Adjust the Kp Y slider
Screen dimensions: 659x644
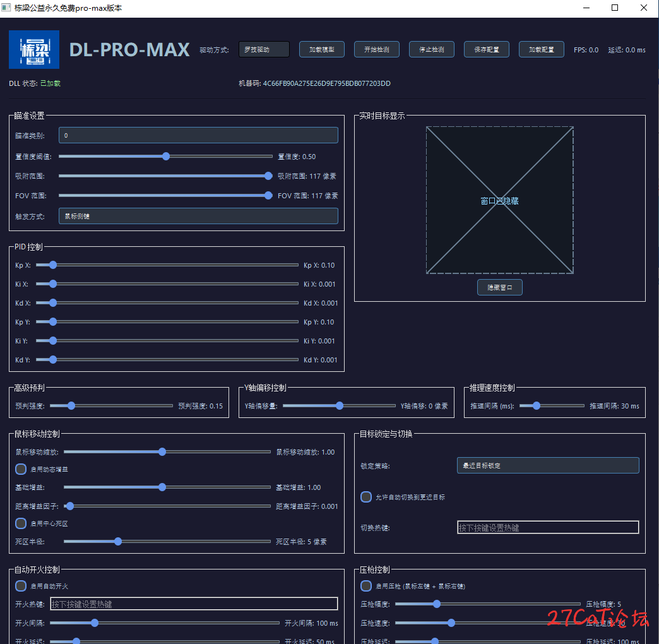167,321
